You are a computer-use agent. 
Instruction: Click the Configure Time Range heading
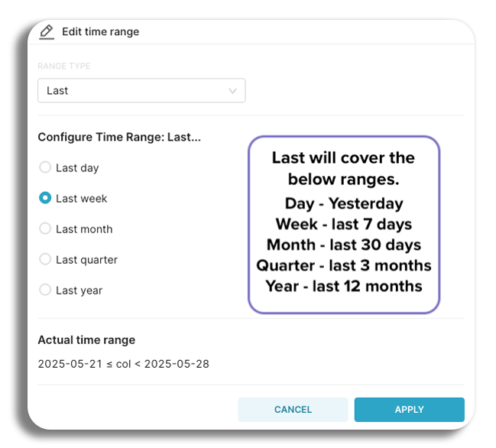pos(119,138)
